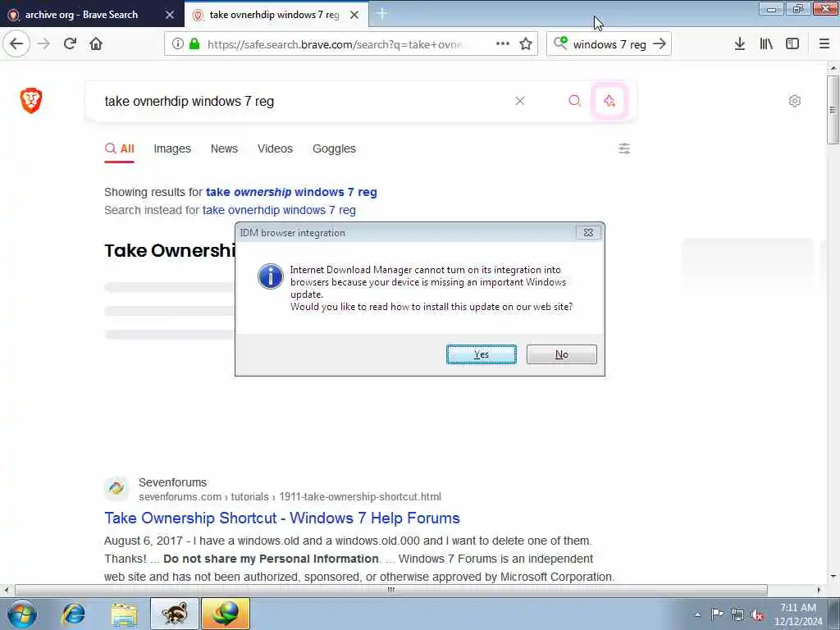Click the 'windows 7 reg' toolbar search field

pos(609,44)
